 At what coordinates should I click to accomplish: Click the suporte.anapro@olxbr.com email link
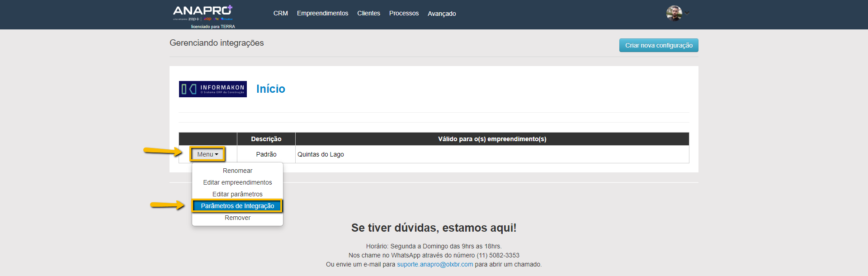435,264
